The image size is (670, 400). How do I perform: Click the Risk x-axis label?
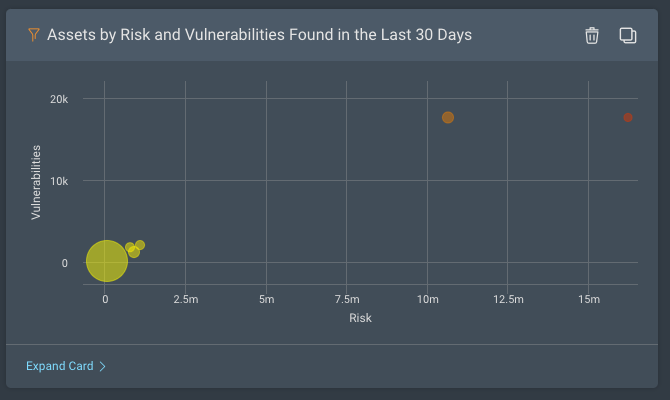(360, 318)
